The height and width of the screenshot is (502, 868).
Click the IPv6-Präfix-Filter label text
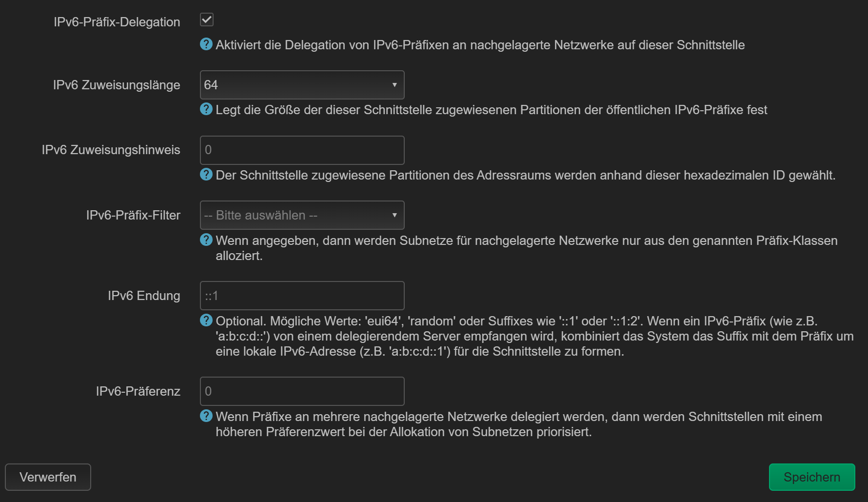click(x=133, y=215)
